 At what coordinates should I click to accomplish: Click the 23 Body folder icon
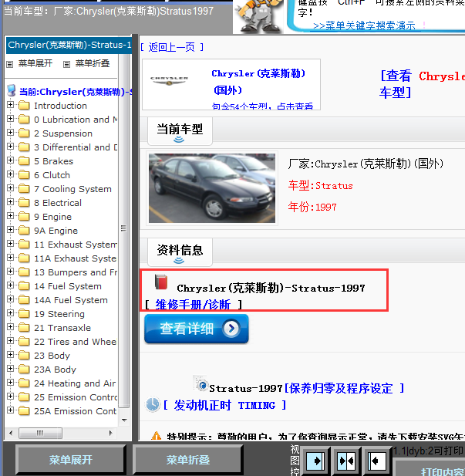[x=24, y=356]
